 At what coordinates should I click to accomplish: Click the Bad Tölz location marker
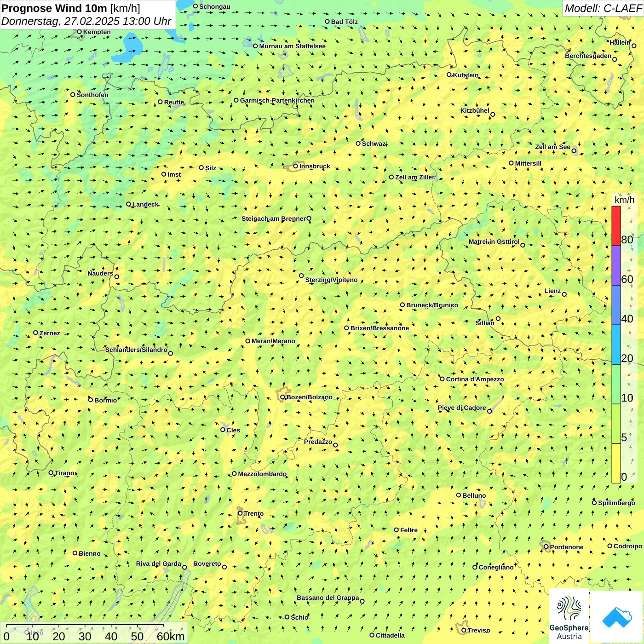click(328, 22)
